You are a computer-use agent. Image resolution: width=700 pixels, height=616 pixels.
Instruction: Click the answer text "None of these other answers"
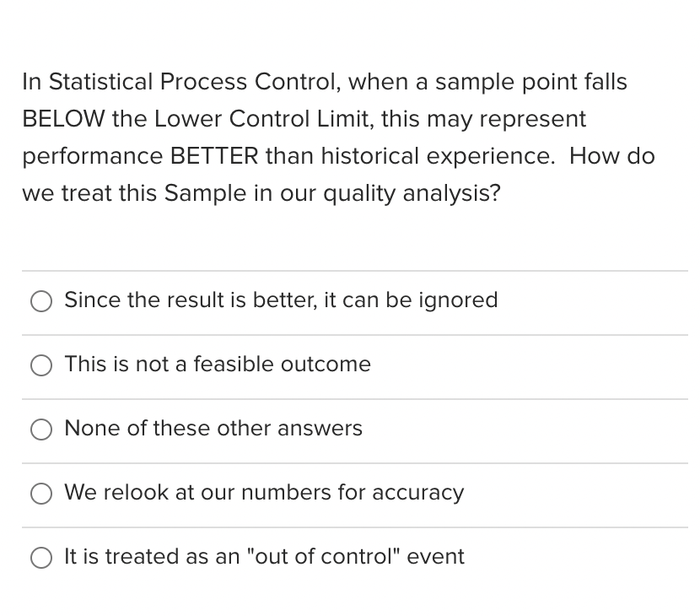(x=213, y=430)
